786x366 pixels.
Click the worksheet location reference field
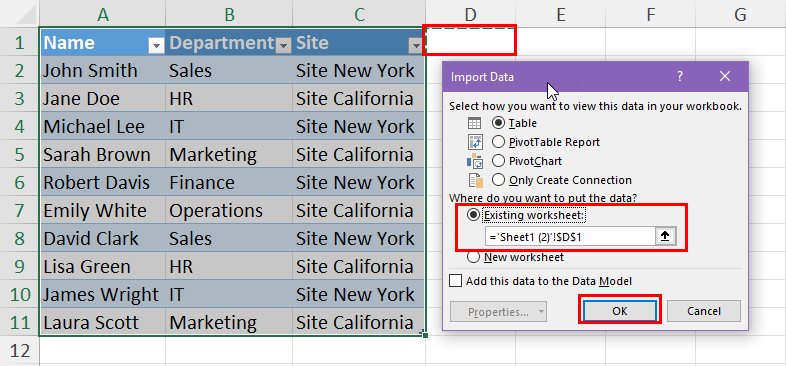point(570,236)
